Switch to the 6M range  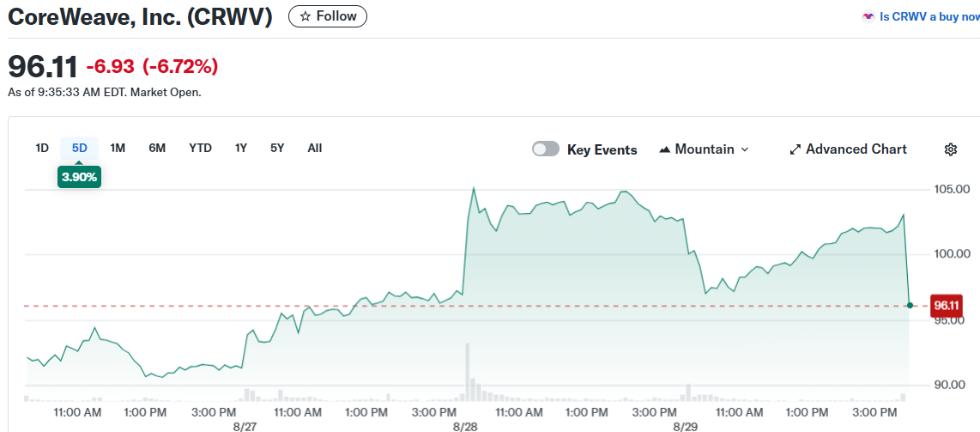point(157,149)
